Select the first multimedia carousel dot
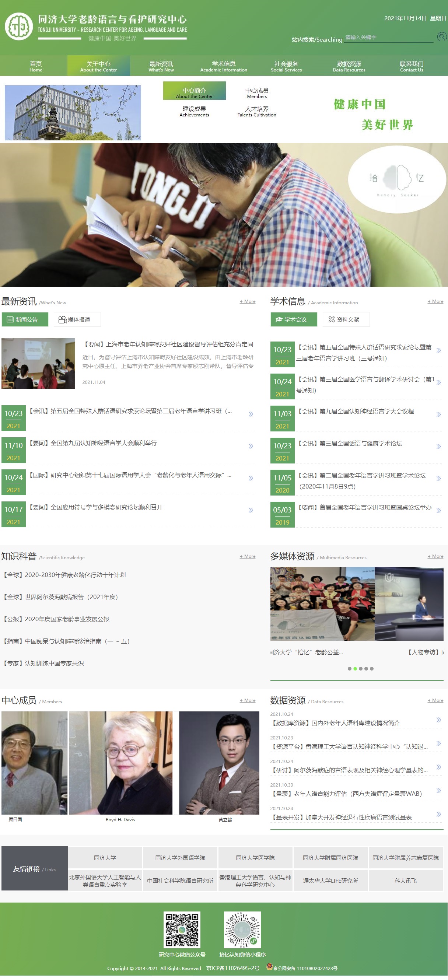 350,668
